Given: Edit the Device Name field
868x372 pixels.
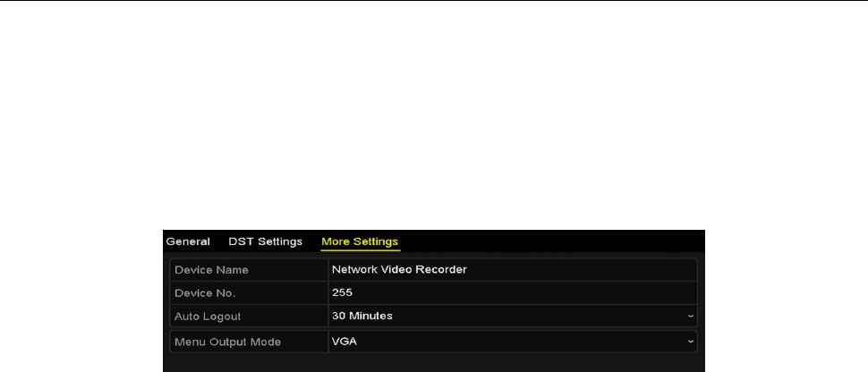Looking at the screenshot, I should pyautogui.click(x=512, y=270).
